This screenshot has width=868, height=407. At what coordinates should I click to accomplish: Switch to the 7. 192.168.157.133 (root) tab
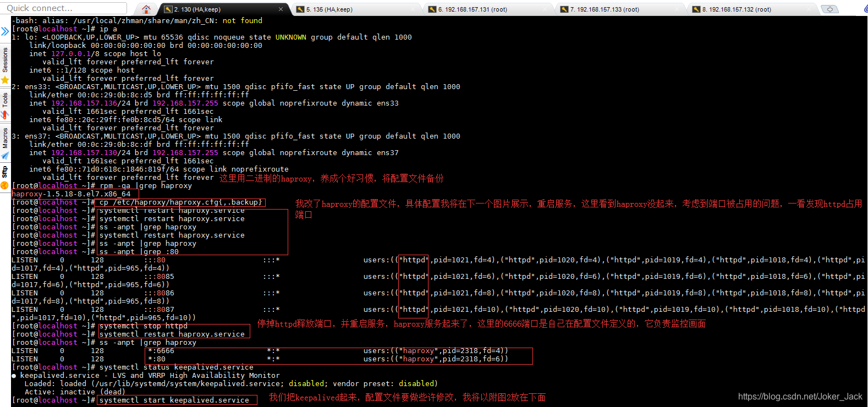coord(605,9)
